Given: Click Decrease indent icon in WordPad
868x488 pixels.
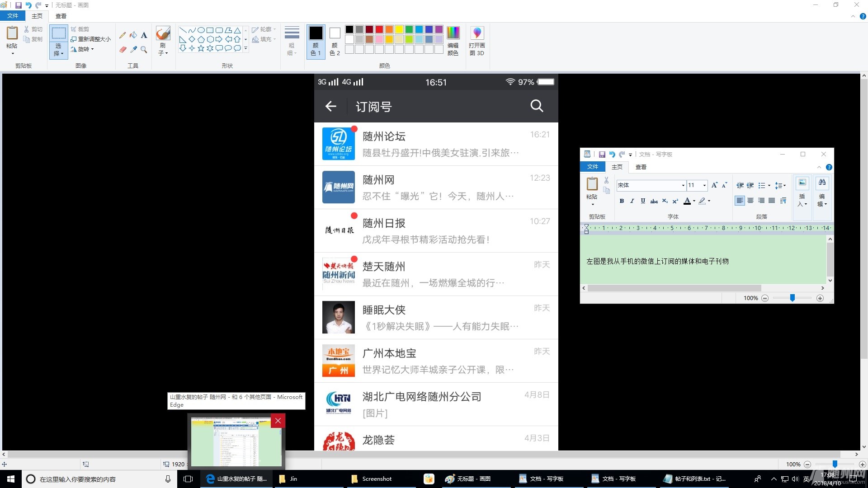Looking at the screenshot, I should tap(740, 185).
